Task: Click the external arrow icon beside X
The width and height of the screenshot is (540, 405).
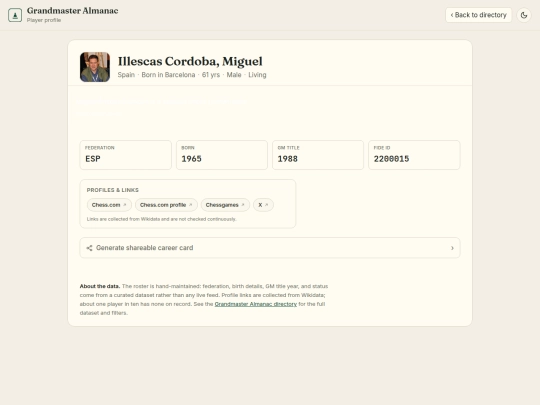Action: [266, 205]
